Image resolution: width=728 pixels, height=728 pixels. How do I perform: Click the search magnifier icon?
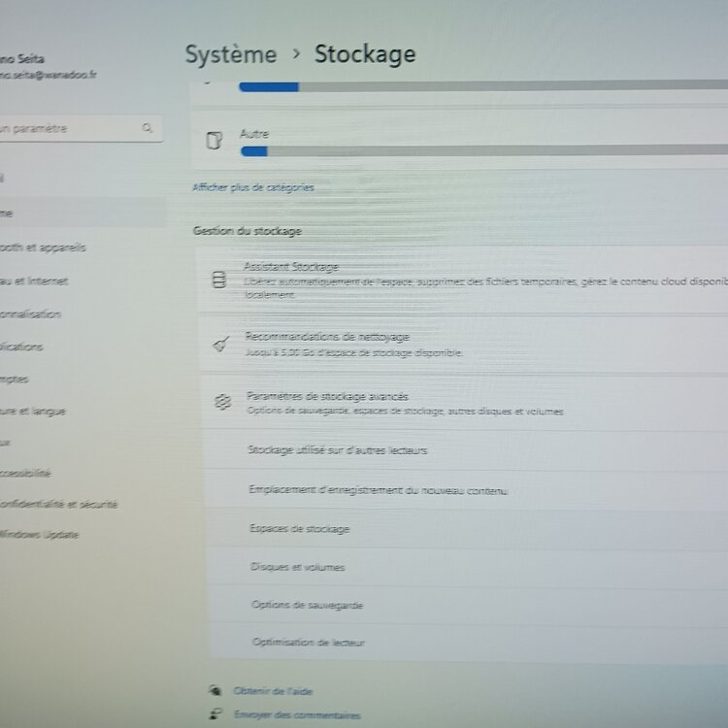tap(147, 127)
